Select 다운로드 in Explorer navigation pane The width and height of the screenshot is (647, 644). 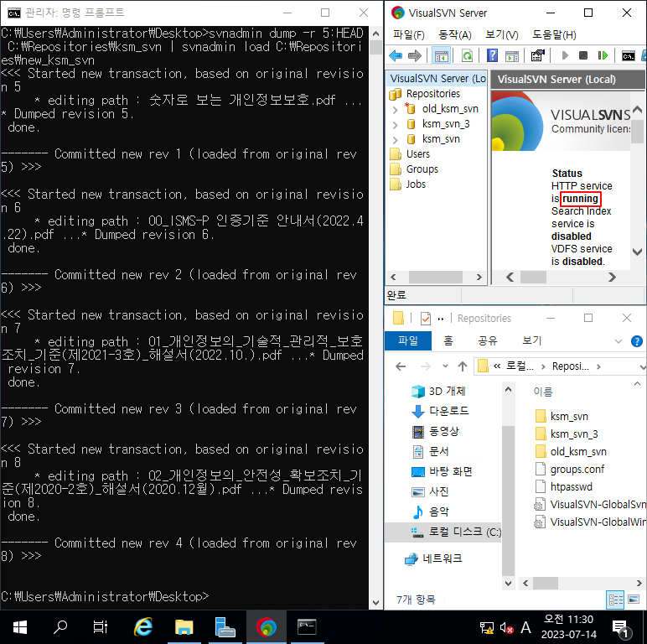tap(440, 411)
